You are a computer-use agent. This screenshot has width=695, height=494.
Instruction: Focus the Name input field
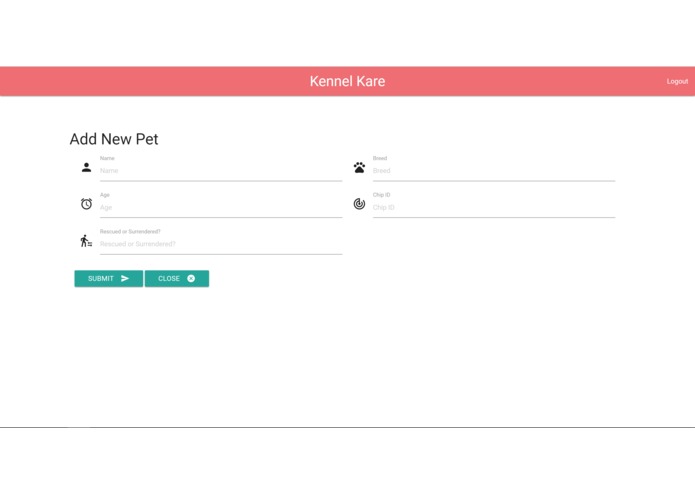pos(221,171)
